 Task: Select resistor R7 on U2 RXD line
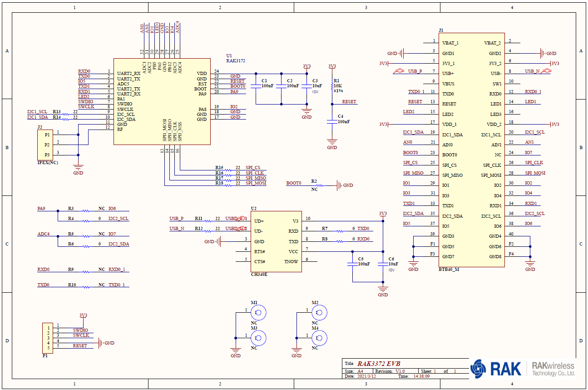click(340, 231)
